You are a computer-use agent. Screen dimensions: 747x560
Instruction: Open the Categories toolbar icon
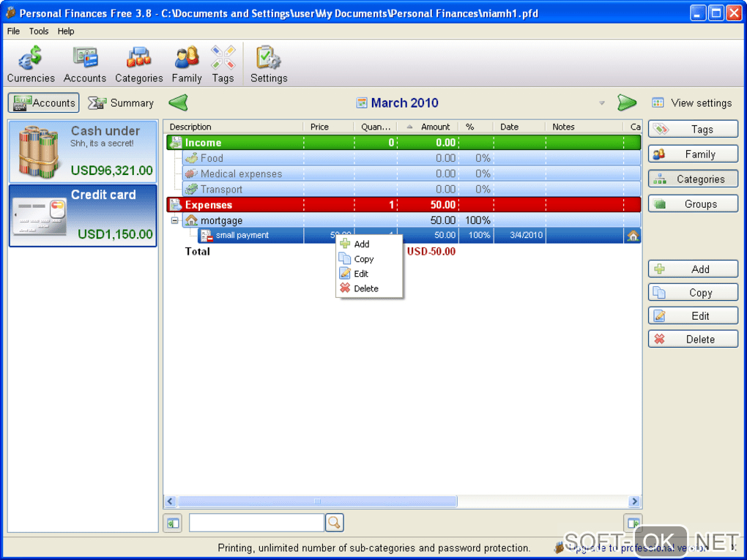(138, 64)
